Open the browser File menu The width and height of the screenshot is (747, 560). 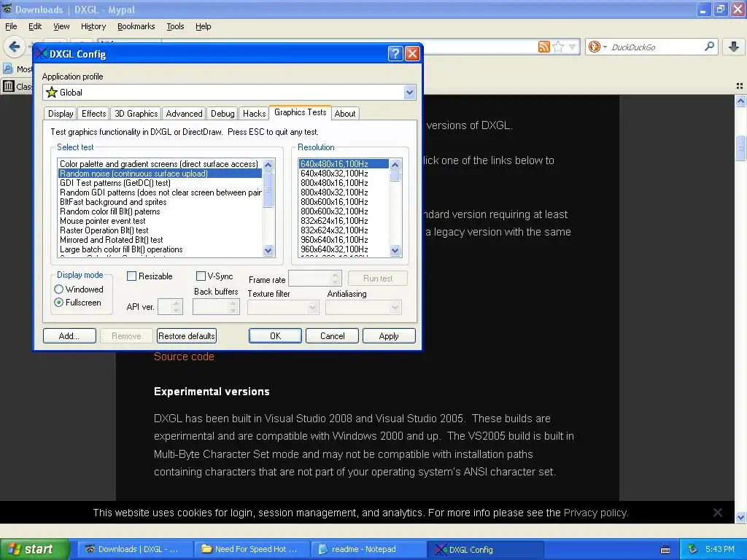[x=11, y=26]
